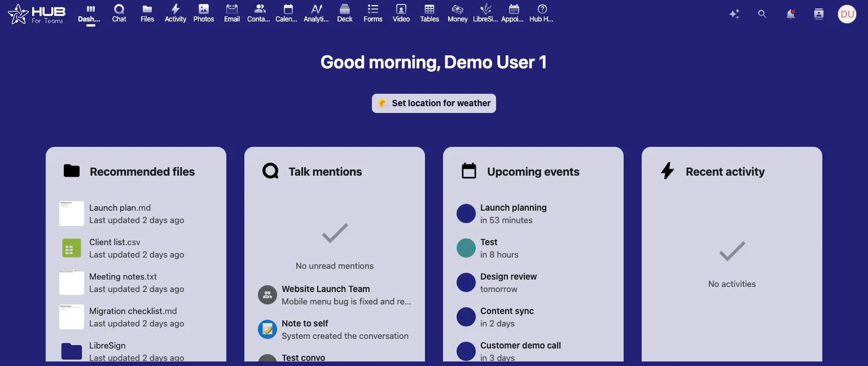Viewport: 868px width, 366px height.
Task: Click No unread mentions text
Action: pyautogui.click(x=335, y=266)
